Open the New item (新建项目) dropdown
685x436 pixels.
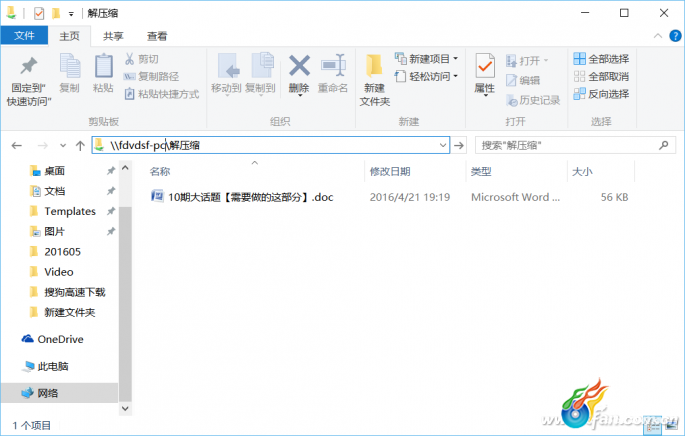coord(426,59)
